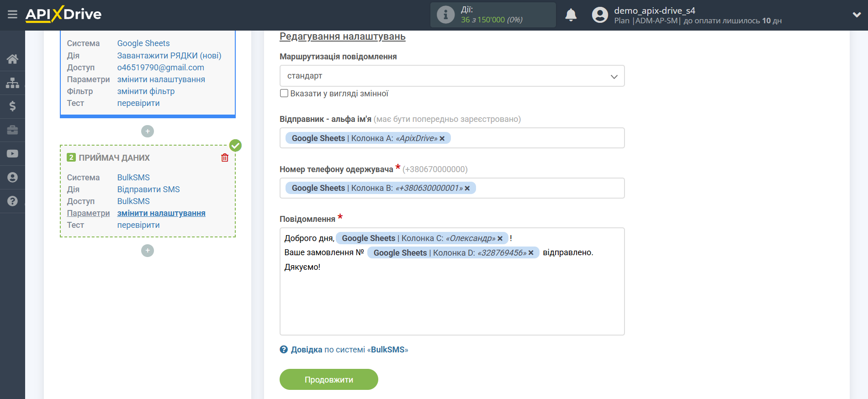868x399 pixels.
Task: Open BulkSMS access link in Доступ row
Action: [x=133, y=201]
